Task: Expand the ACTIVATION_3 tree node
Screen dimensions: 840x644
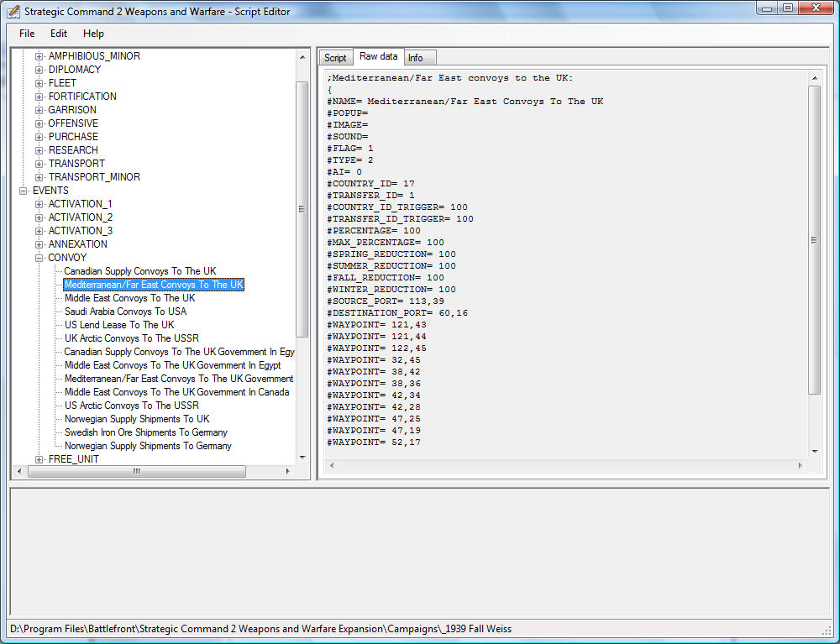Action: click(x=39, y=231)
